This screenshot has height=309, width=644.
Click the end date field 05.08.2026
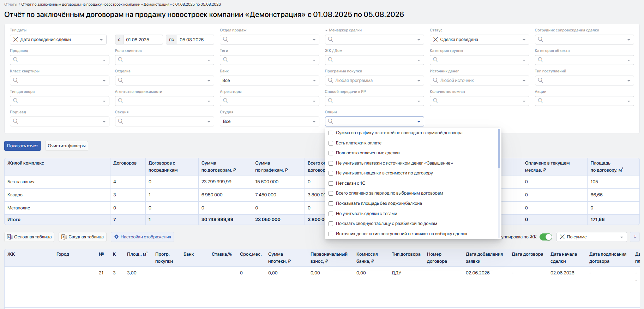(x=195, y=40)
